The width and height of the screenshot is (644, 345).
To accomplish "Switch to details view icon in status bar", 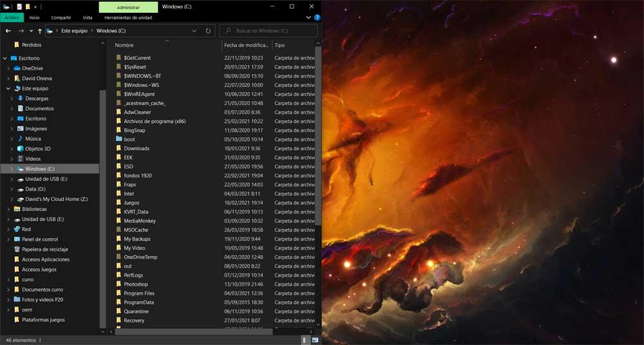I will [x=305, y=340].
